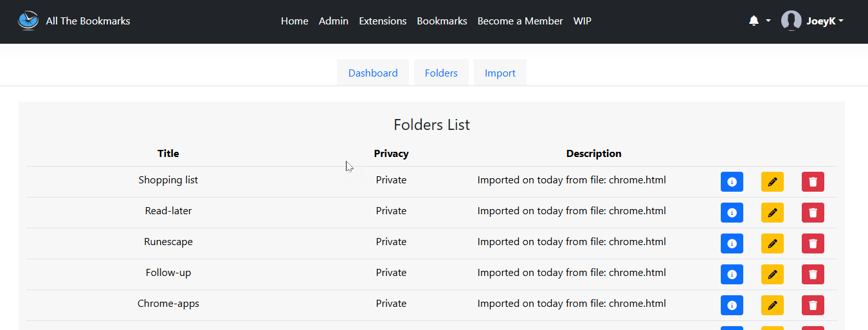The width and height of the screenshot is (868, 330).
Task: Open info for the Read-later folder
Action: 732,213
